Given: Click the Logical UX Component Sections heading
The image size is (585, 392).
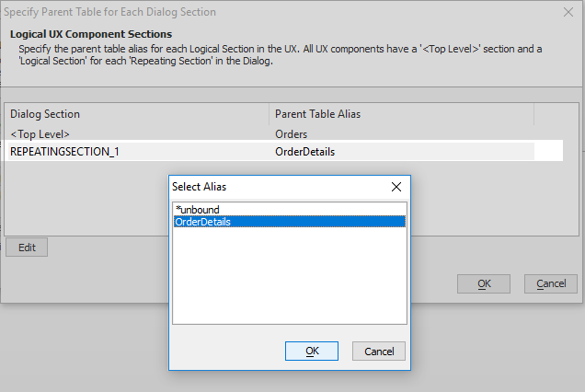Looking at the screenshot, I should [x=91, y=34].
